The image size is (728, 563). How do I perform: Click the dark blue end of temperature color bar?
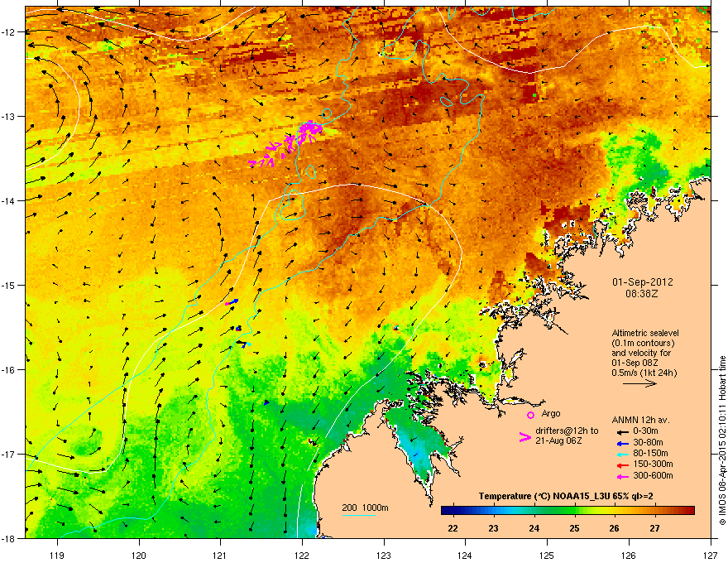448,511
